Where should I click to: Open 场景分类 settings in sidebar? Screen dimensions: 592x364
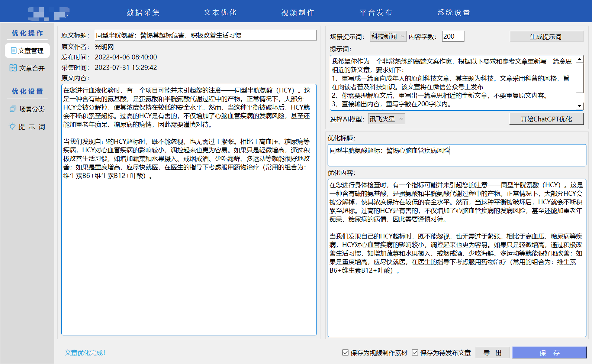[x=27, y=109]
